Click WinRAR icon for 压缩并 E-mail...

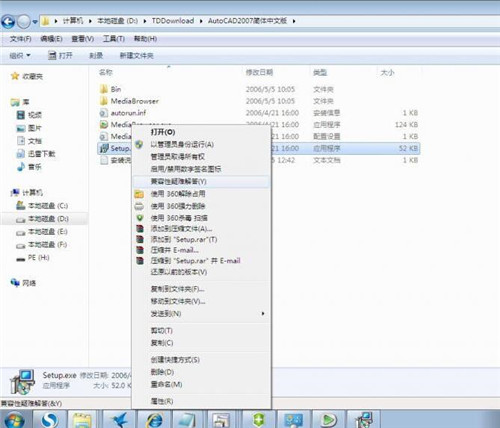tap(140, 250)
